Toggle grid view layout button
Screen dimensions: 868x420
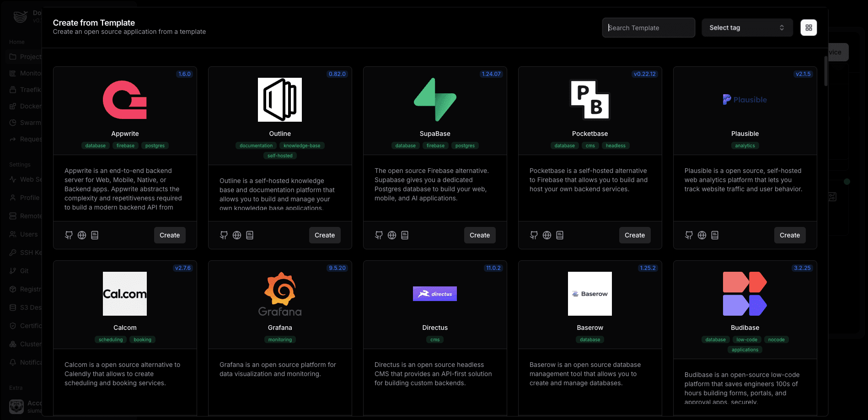tap(809, 28)
